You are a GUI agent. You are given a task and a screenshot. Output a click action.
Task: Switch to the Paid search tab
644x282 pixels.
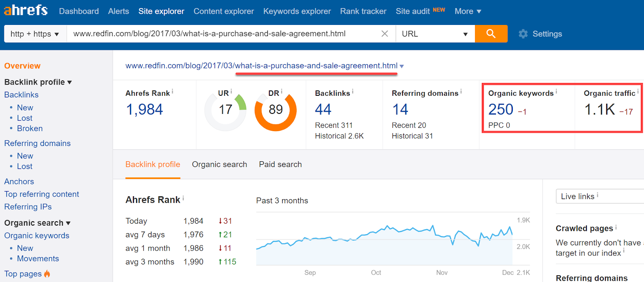(280, 165)
